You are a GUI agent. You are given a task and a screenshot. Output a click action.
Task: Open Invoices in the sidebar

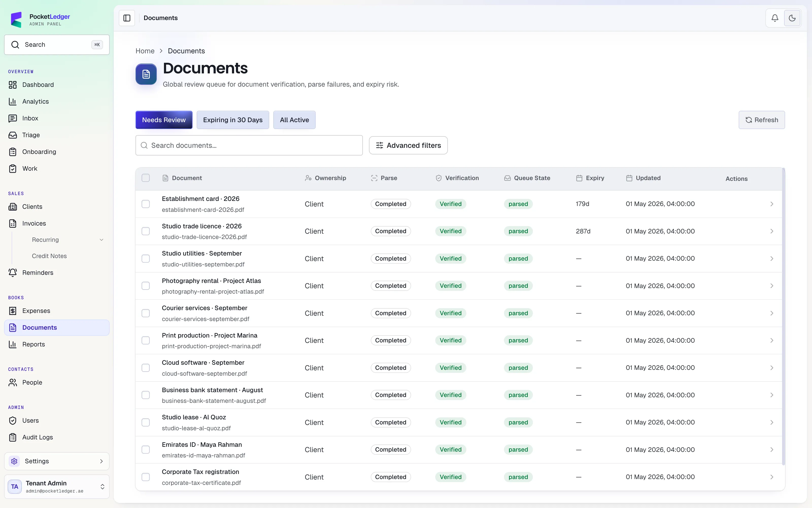pyautogui.click(x=57, y=224)
